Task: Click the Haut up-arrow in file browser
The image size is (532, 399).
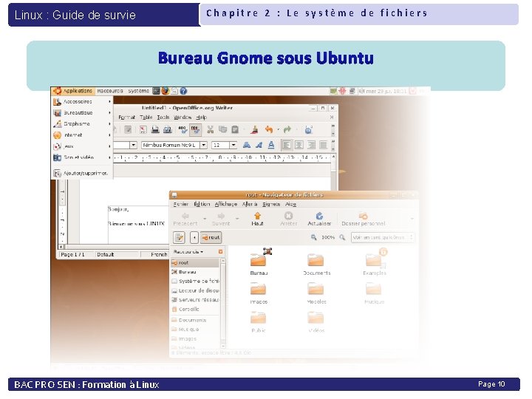Action: [x=257, y=219]
